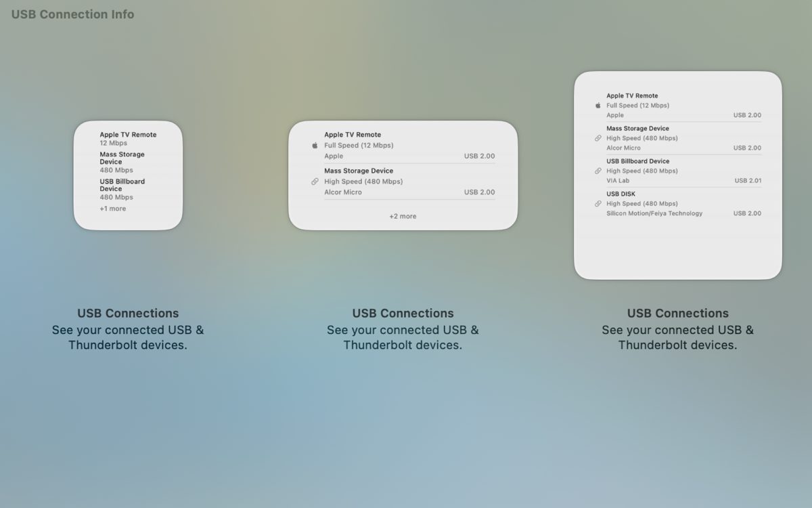This screenshot has height=508, width=812.
Task: Click 'USB 2.00' on the Apple row in the medium widget
Action: click(x=480, y=156)
